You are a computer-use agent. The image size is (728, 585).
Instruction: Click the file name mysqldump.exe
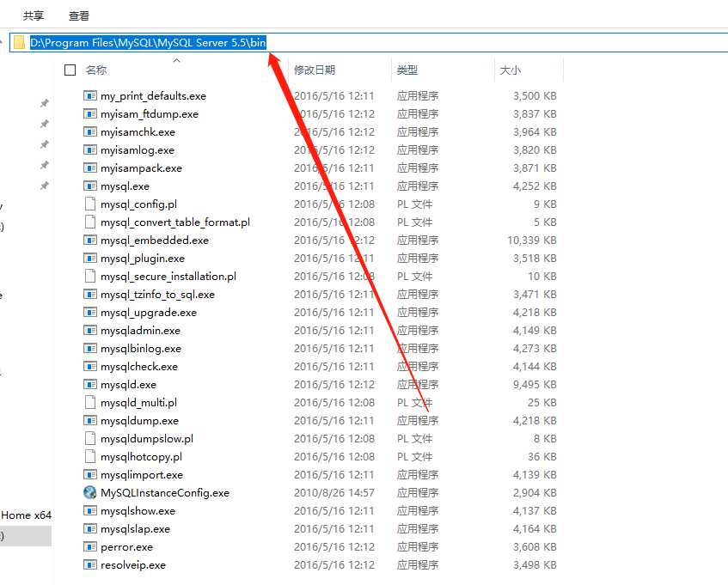coord(140,421)
